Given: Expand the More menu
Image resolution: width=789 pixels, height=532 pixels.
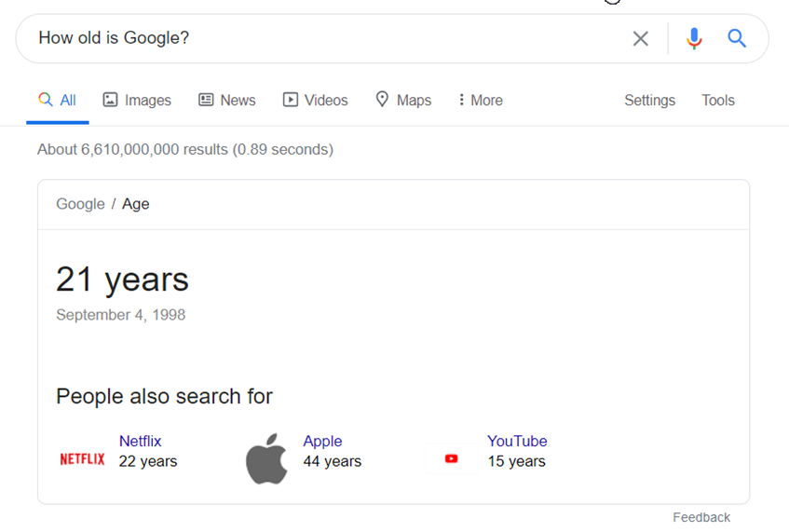Looking at the screenshot, I should click(481, 101).
